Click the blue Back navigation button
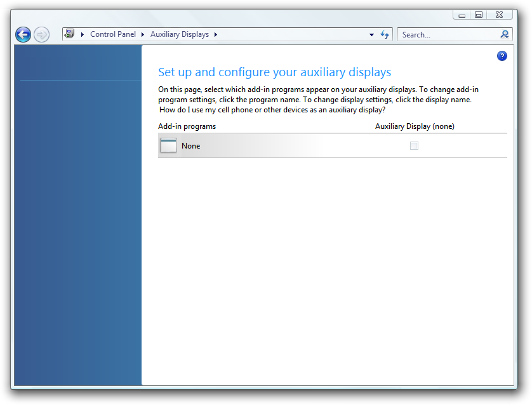532x405 pixels. click(23, 35)
